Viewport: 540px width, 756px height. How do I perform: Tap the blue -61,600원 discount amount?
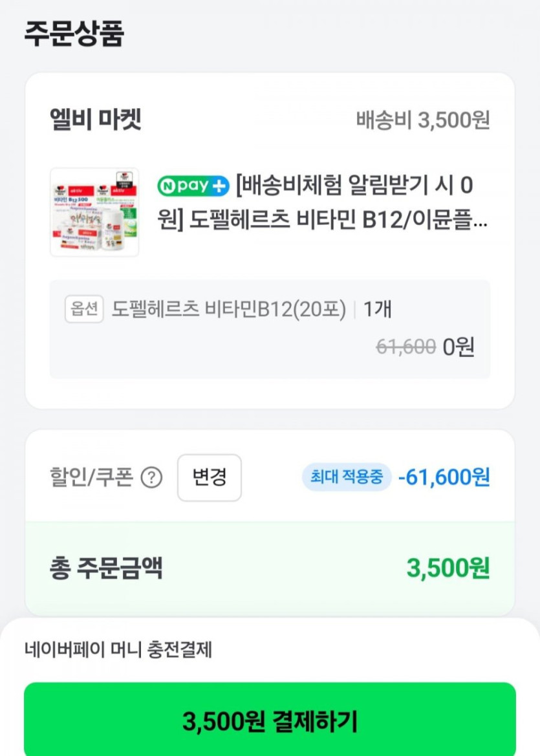444,478
